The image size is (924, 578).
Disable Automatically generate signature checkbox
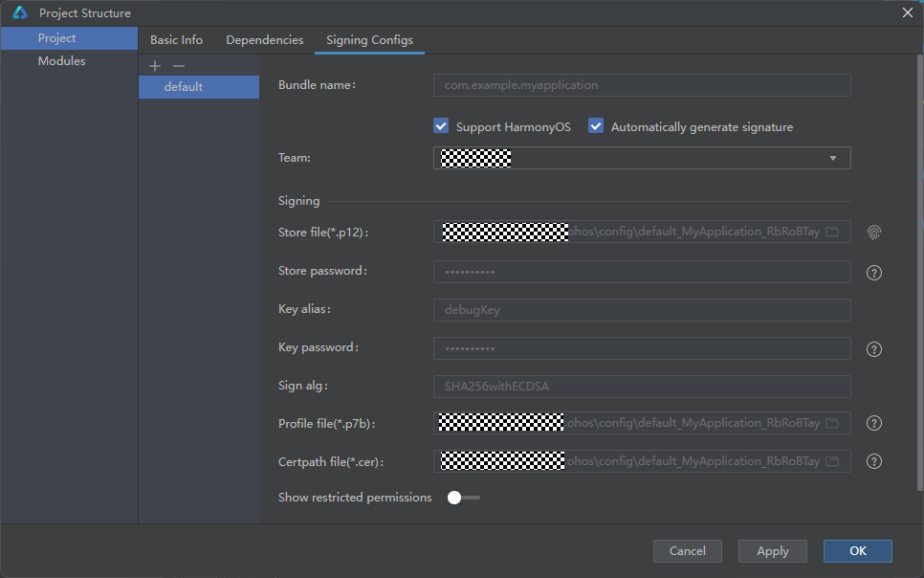[596, 126]
